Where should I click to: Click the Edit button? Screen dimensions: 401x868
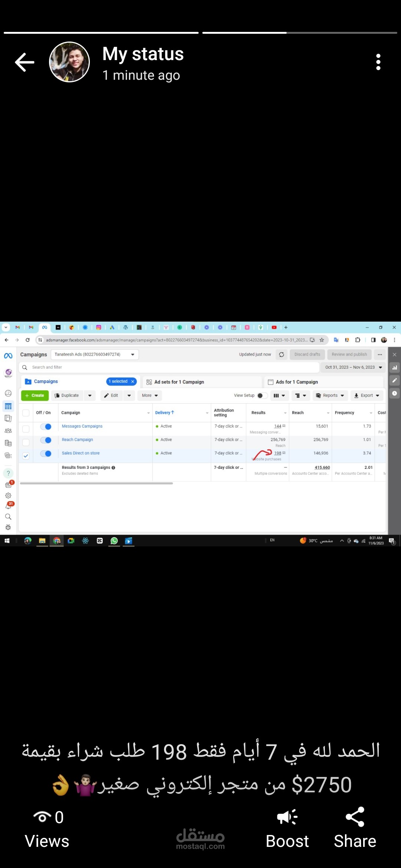pos(111,395)
